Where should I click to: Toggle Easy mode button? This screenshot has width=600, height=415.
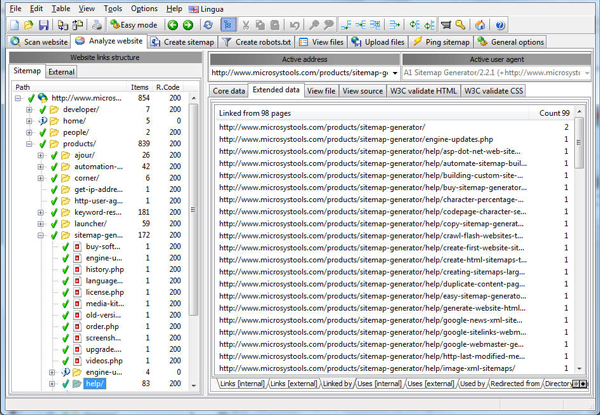pyautogui.click(x=132, y=25)
